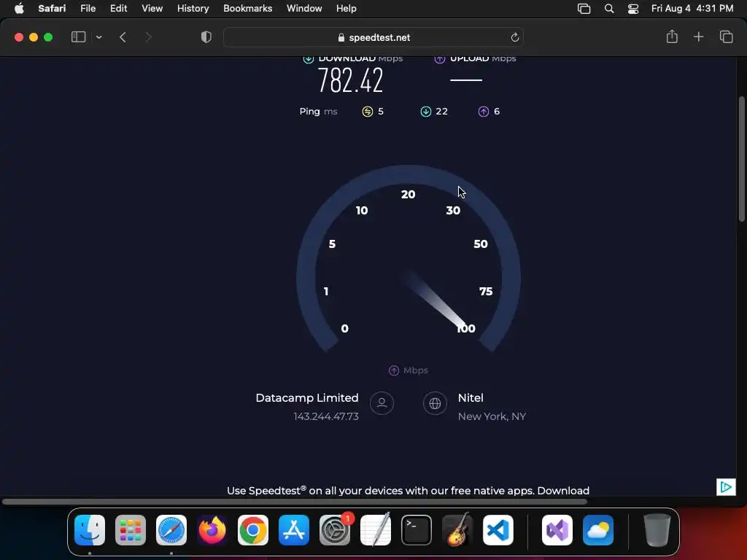Click the download latency icon showing 22
Viewport: 747px width, 560px height.
(426, 112)
